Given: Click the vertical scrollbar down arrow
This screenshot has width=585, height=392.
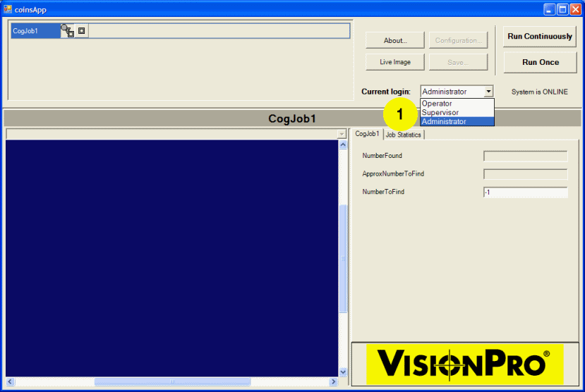Looking at the screenshot, I should (344, 372).
